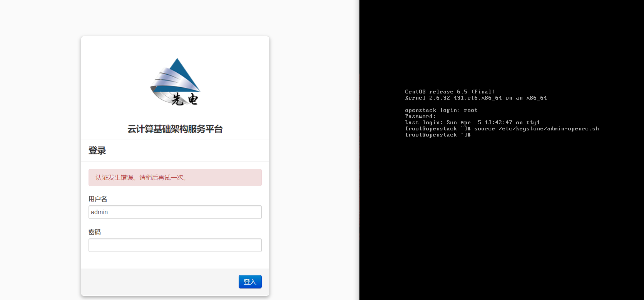Click the empty 密码 password input box

click(175, 245)
